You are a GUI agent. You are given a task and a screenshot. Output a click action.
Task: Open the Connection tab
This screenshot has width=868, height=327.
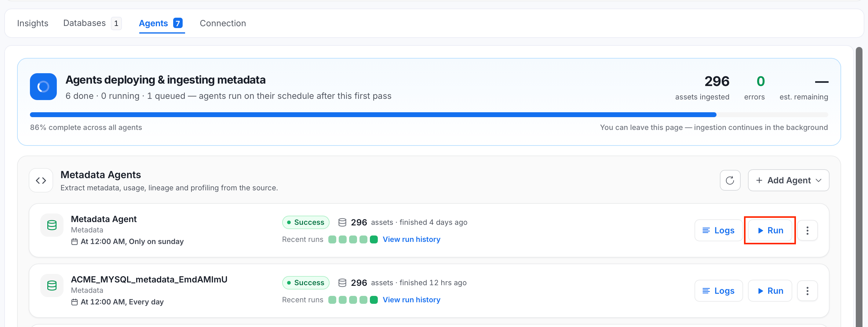(223, 23)
